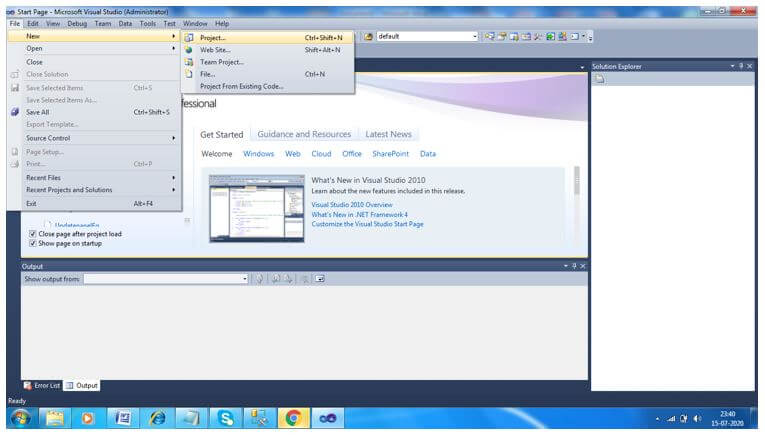Image resolution: width=765 pixels, height=435 pixels.
Task: Select the SharePoint category link
Action: coord(390,154)
